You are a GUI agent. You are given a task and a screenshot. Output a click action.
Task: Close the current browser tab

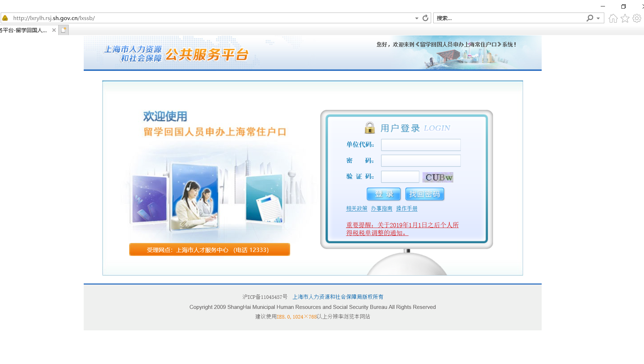[x=54, y=30]
